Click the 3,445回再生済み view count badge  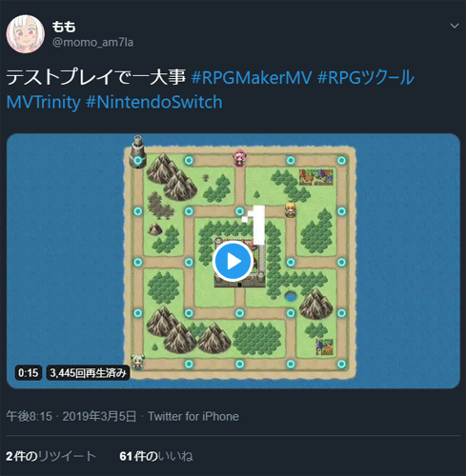88,372
